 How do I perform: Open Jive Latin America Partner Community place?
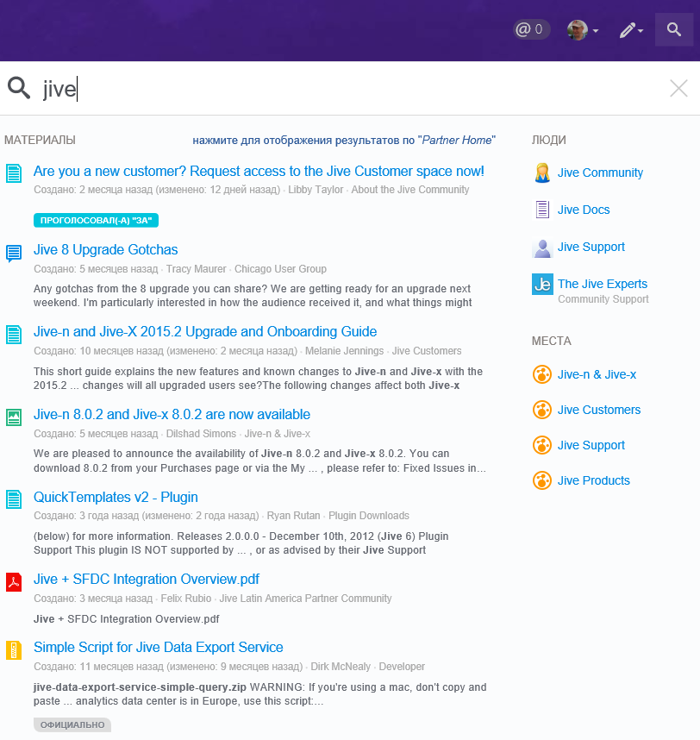[305, 599]
